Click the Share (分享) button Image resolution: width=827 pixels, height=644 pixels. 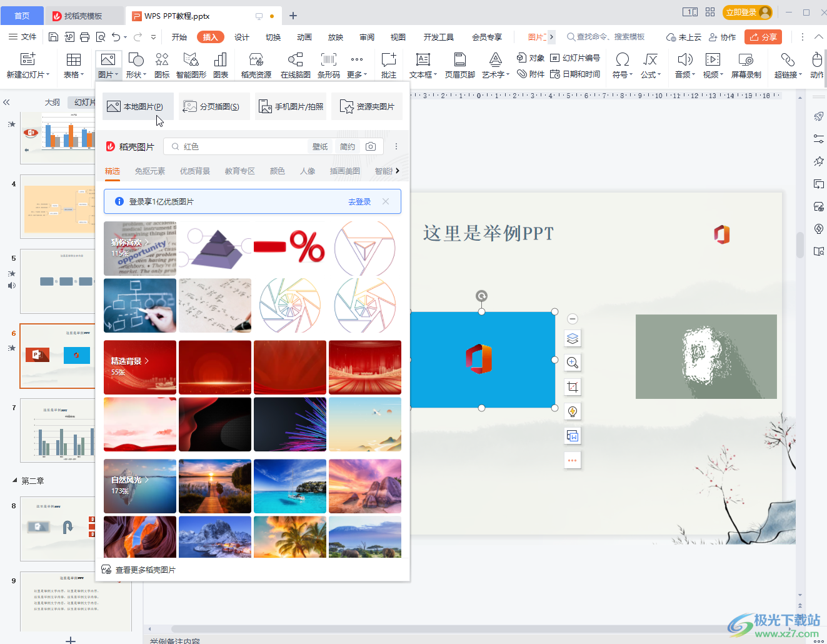763,37
